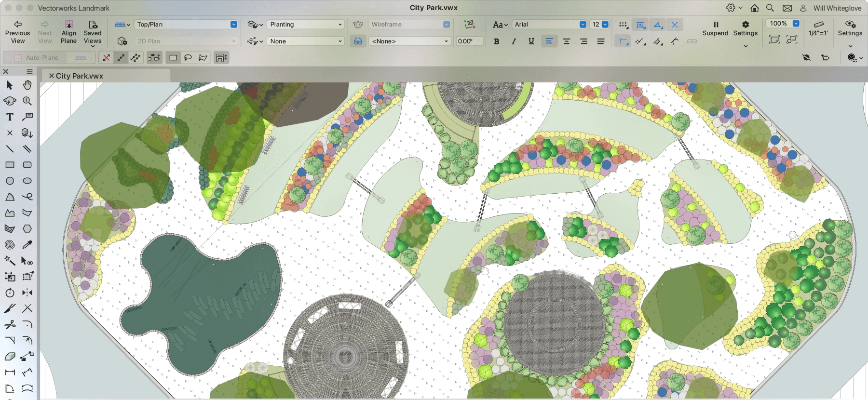Select the Rotate tool

point(10,293)
